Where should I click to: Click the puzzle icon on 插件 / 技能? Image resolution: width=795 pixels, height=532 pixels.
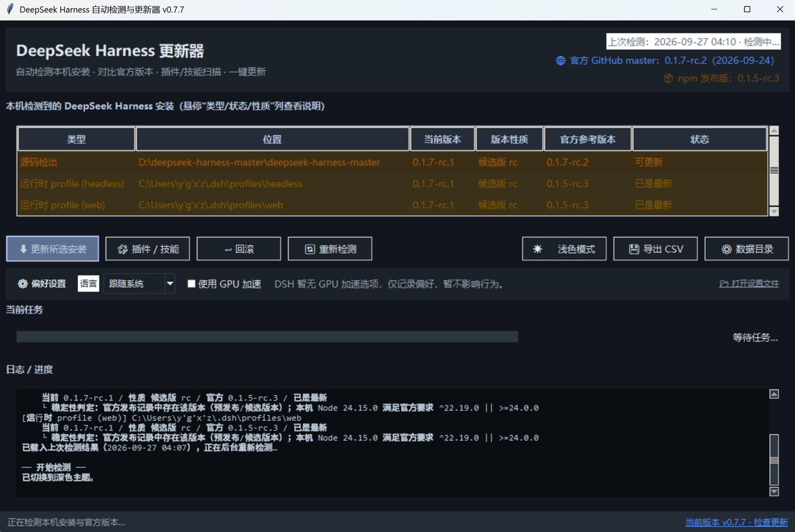pyautogui.click(x=122, y=249)
